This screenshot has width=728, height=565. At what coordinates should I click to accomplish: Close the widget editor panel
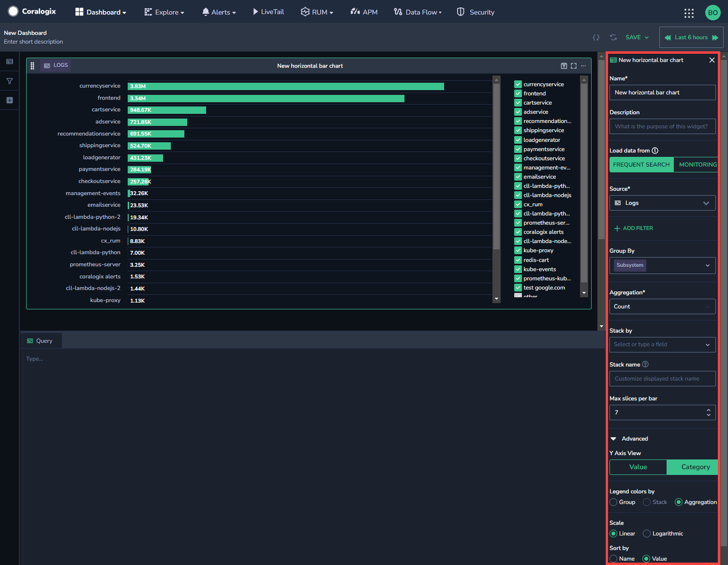click(x=712, y=60)
